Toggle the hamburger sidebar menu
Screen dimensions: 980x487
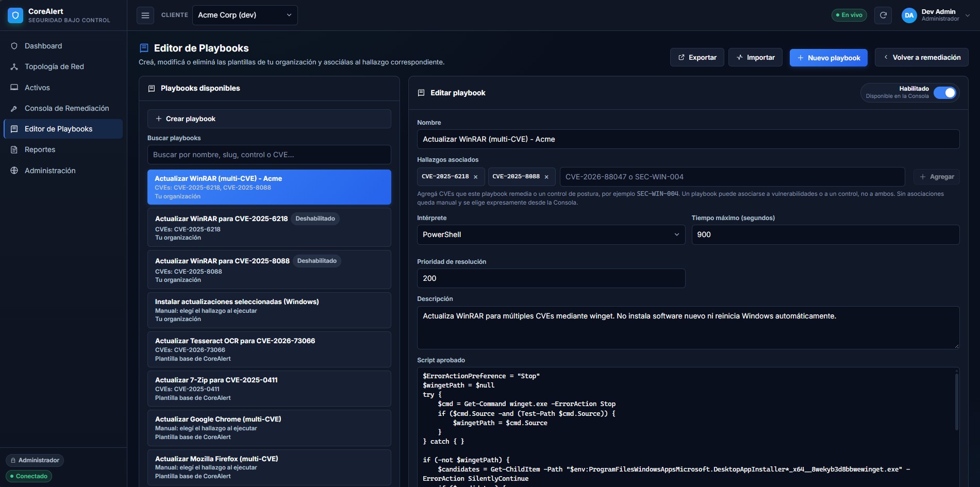[x=145, y=15]
